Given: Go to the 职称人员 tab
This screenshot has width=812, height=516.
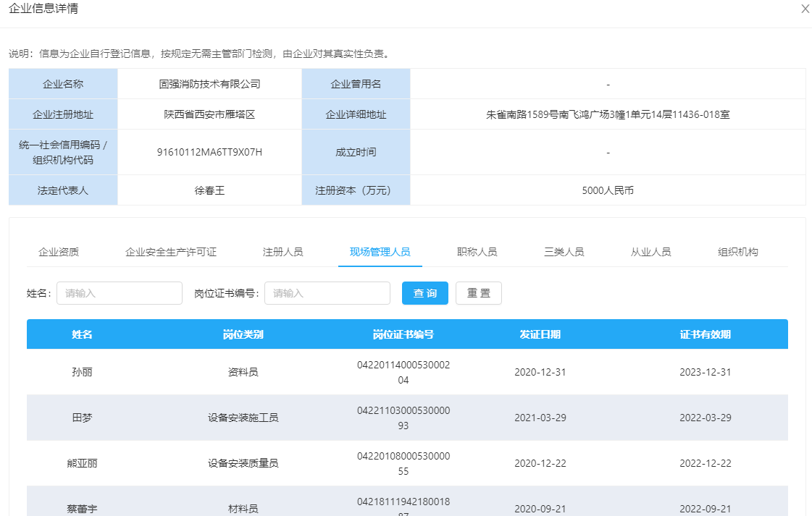Looking at the screenshot, I should pyautogui.click(x=477, y=252).
